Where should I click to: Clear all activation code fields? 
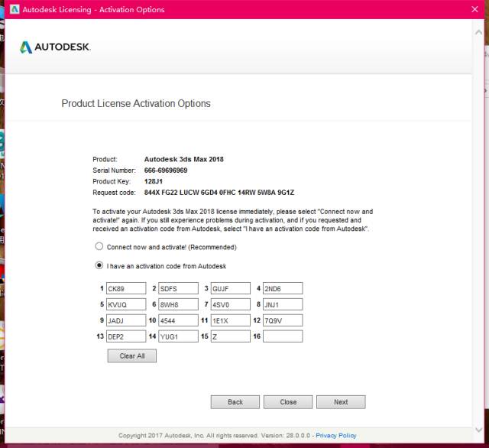(x=132, y=356)
